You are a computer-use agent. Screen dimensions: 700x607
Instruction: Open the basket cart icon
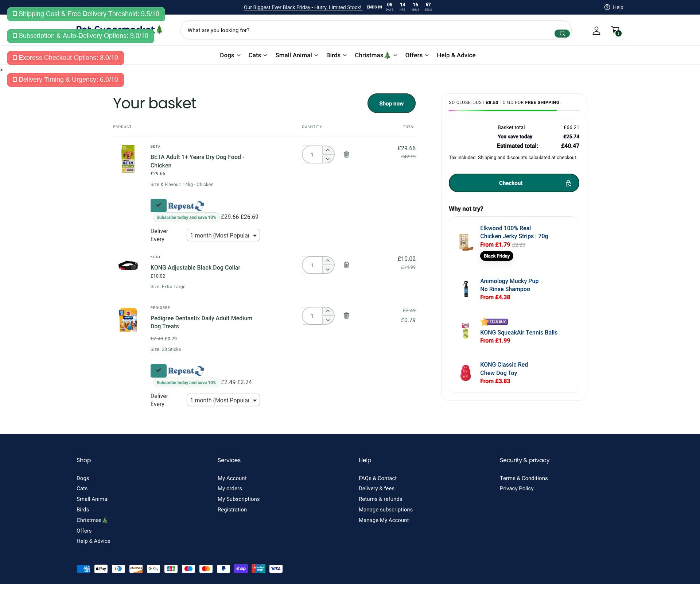pyautogui.click(x=616, y=31)
